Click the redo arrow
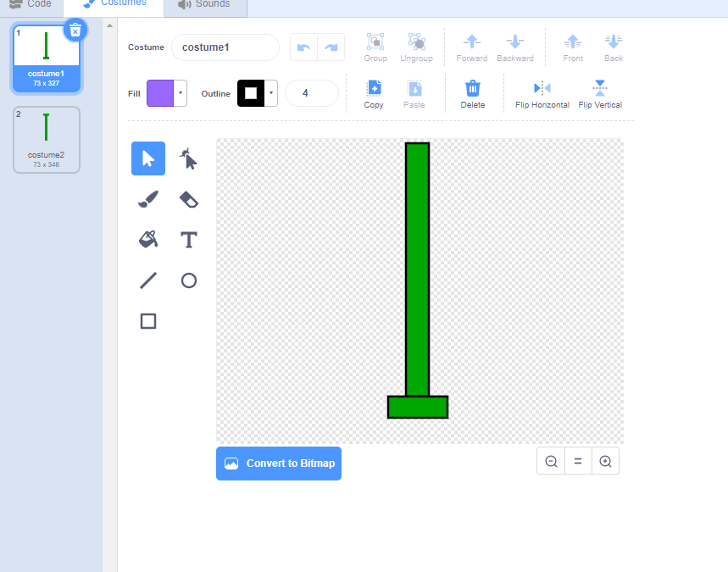728x572 pixels. point(331,47)
